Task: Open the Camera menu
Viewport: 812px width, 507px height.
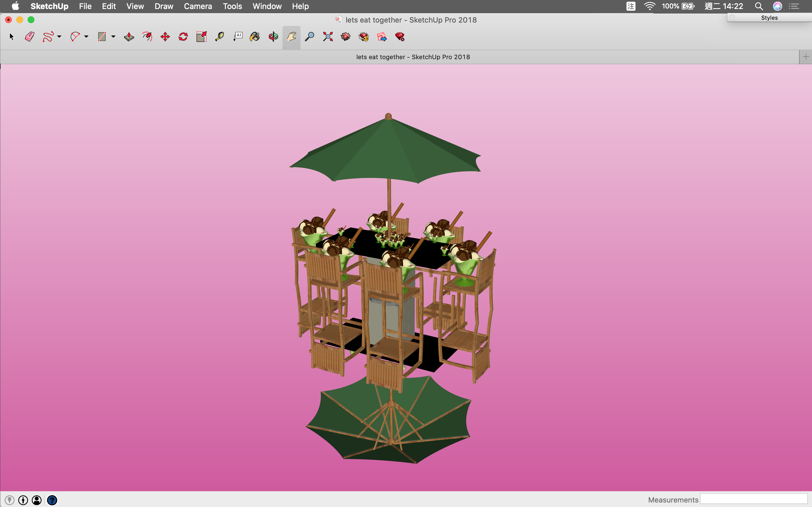Action: 198,6
